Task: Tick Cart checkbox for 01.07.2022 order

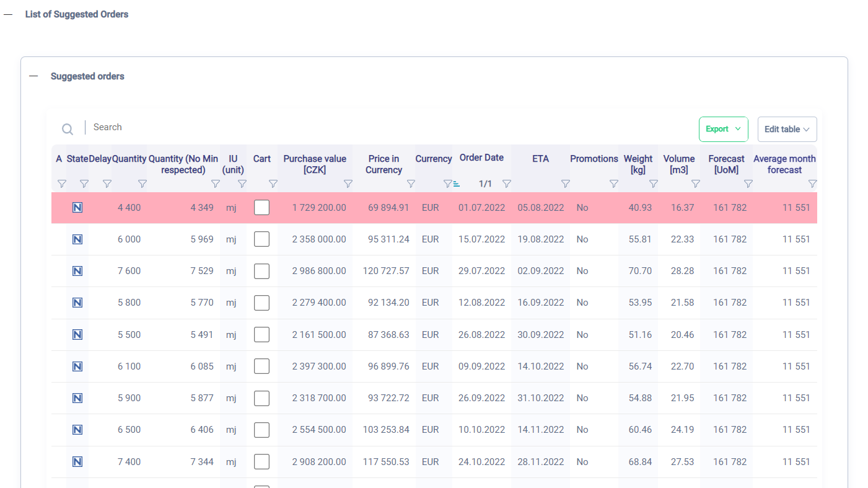Action: [261, 208]
